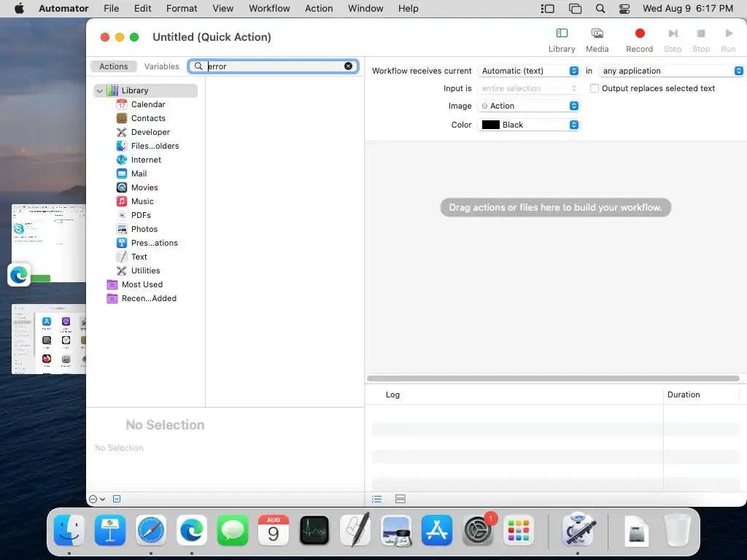Open App Store from the Dock
Image resolution: width=747 pixels, height=560 pixels.
point(437,530)
